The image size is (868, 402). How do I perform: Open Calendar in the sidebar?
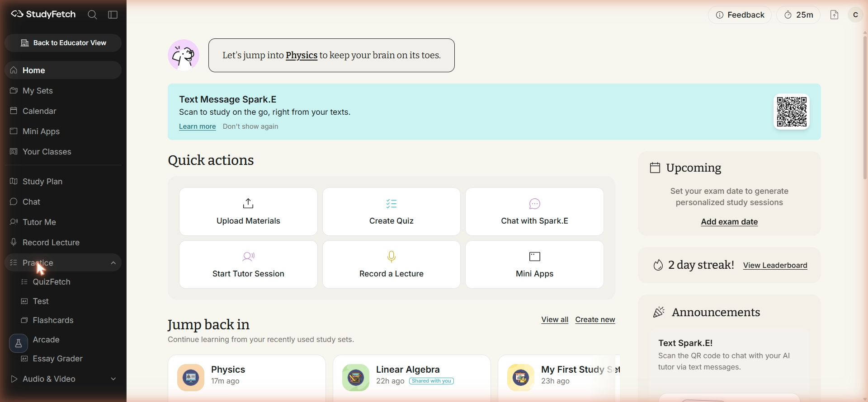tap(63, 111)
